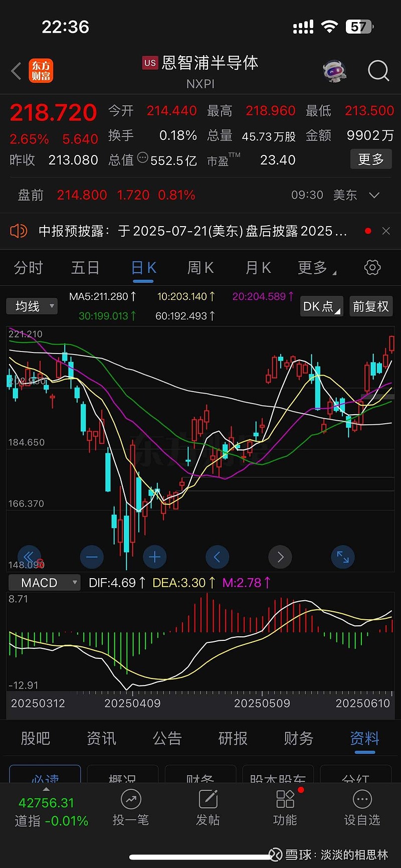
Task: Select the 日K tab
Action: [x=143, y=268]
